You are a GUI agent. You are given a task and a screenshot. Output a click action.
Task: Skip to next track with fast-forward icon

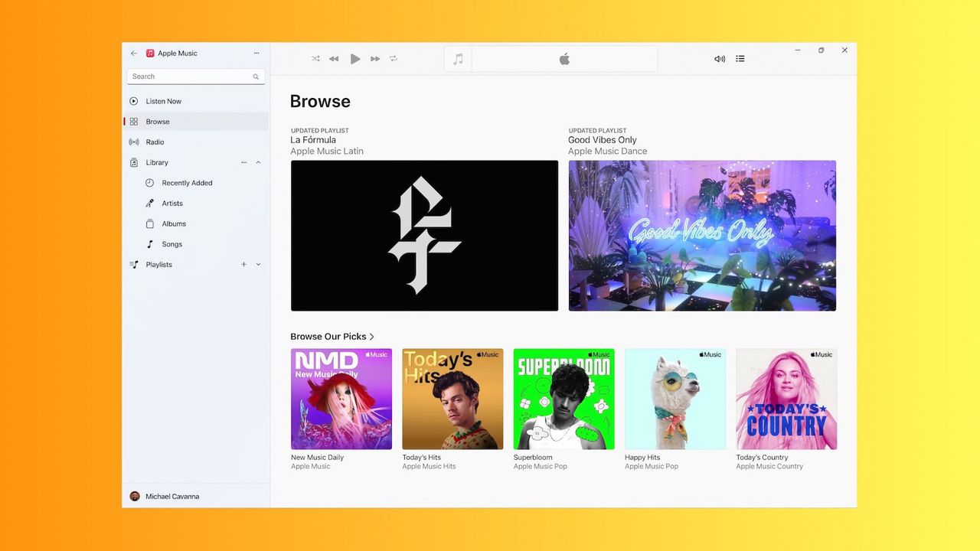(x=374, y=58)
